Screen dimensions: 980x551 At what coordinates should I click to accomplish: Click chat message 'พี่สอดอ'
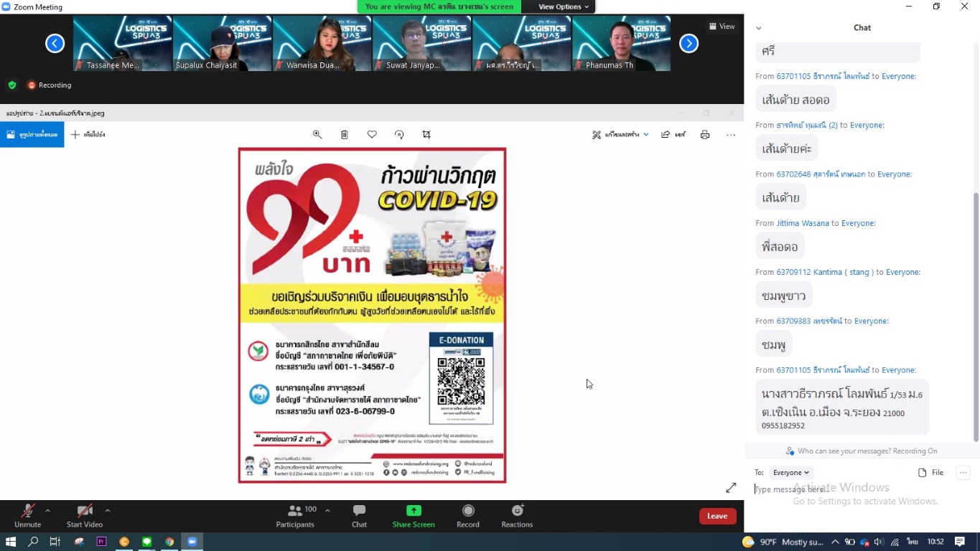tap(780, 247)
